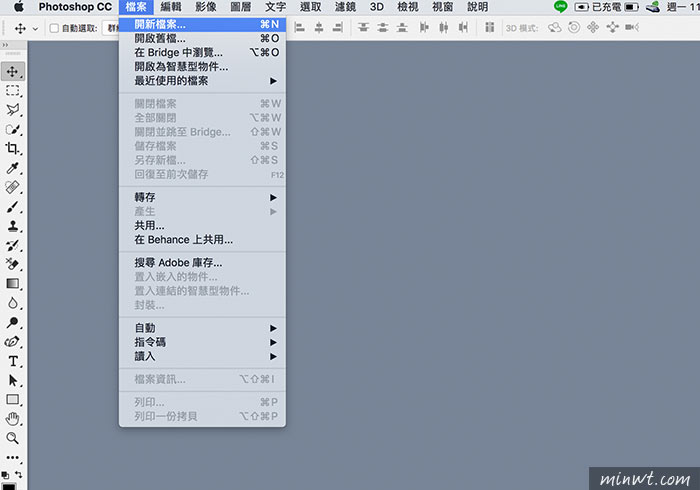Viewport: 700px width, 490px height.
Task: Select the Clone Stamp tool
Action: (12, 226)
